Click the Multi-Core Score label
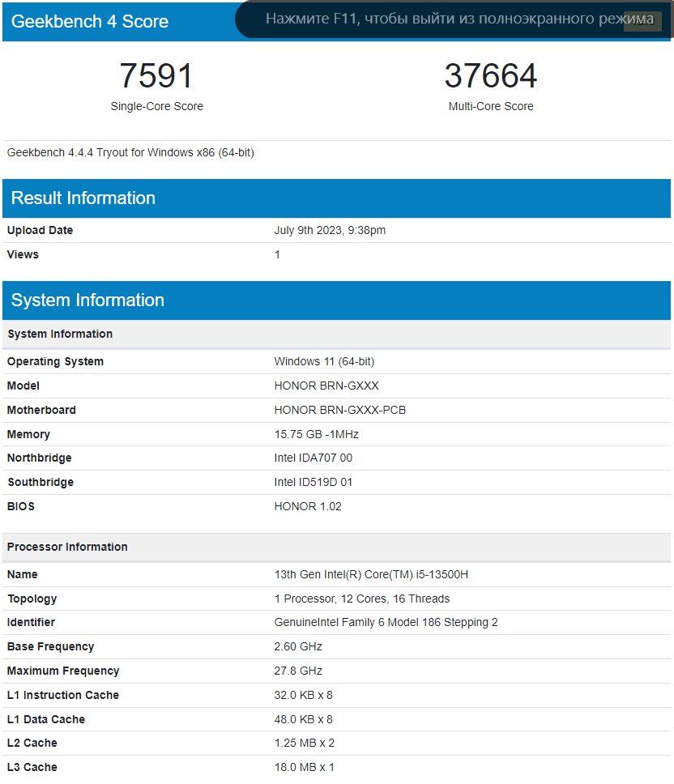 click(490, 106)
